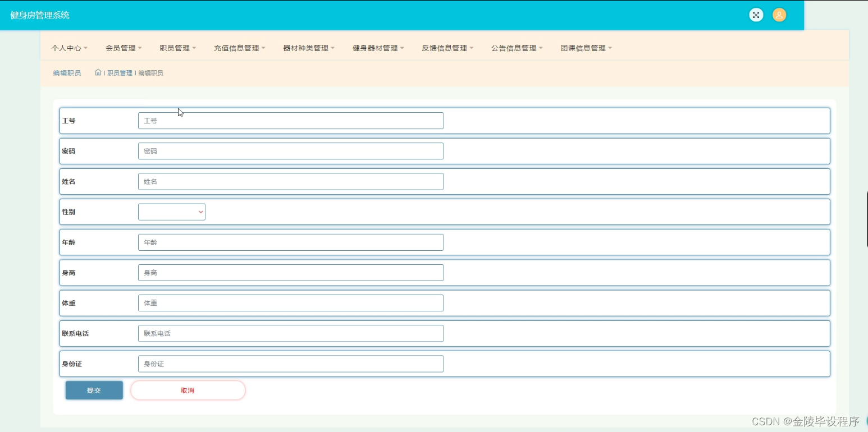The width and height of the screenshot is (868, 432).
Task: Submit the form with 提交 button
Action: coord(94,390)
